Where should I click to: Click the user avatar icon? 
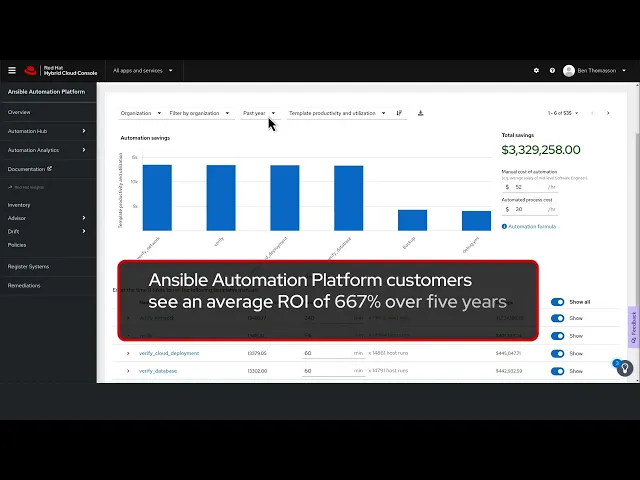(569, 71)
